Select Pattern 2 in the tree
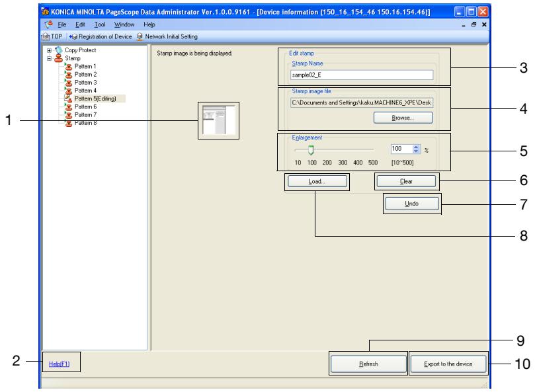The height and width of the screenshot is (392, 535). coord(85,75)
